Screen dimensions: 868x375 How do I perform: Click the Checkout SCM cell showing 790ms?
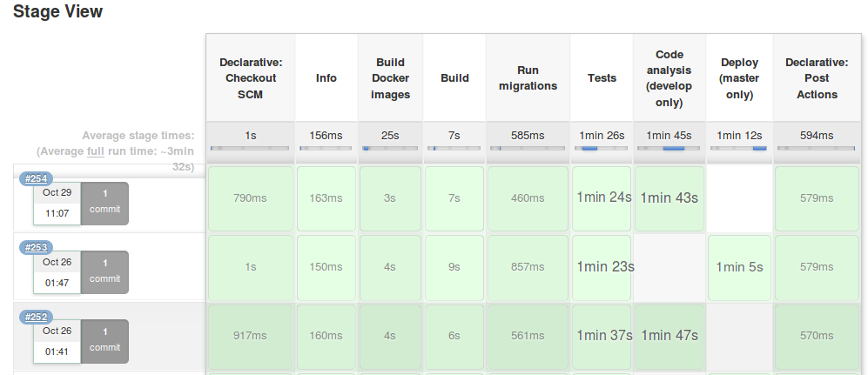[250, 198]
